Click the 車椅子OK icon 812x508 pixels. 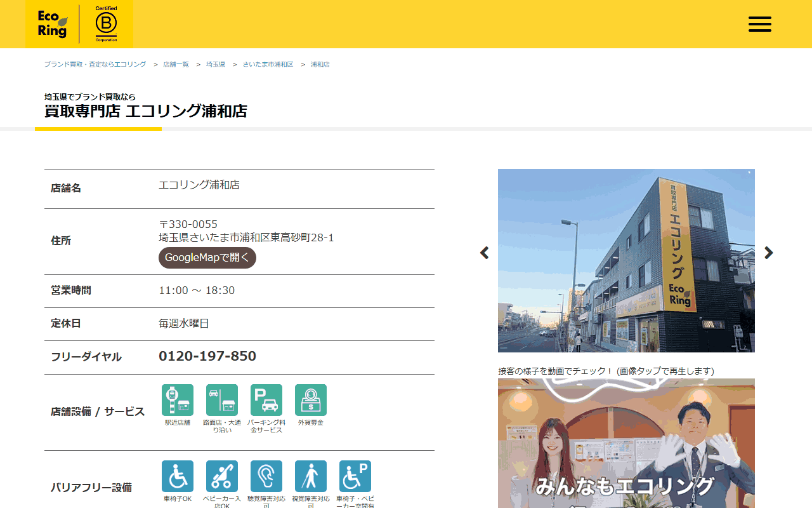pyautogui.click(x=178, y=476)
